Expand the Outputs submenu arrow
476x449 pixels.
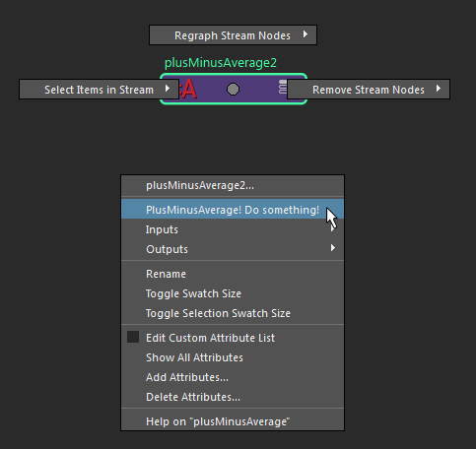(x=333, y=248)
